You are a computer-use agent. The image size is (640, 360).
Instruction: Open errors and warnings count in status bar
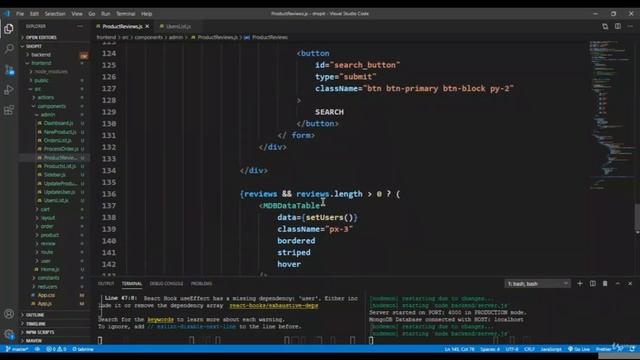(56, 349)
